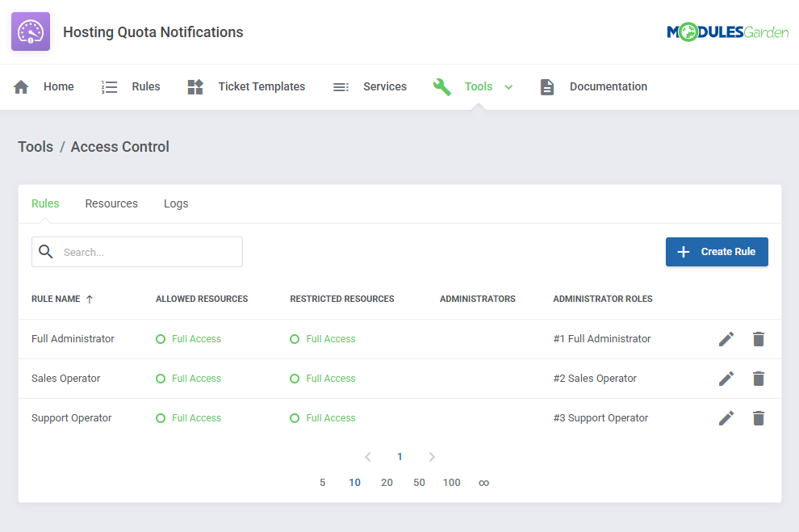
Task: Click the Sales Operator rule name
Action: point(65,379)
